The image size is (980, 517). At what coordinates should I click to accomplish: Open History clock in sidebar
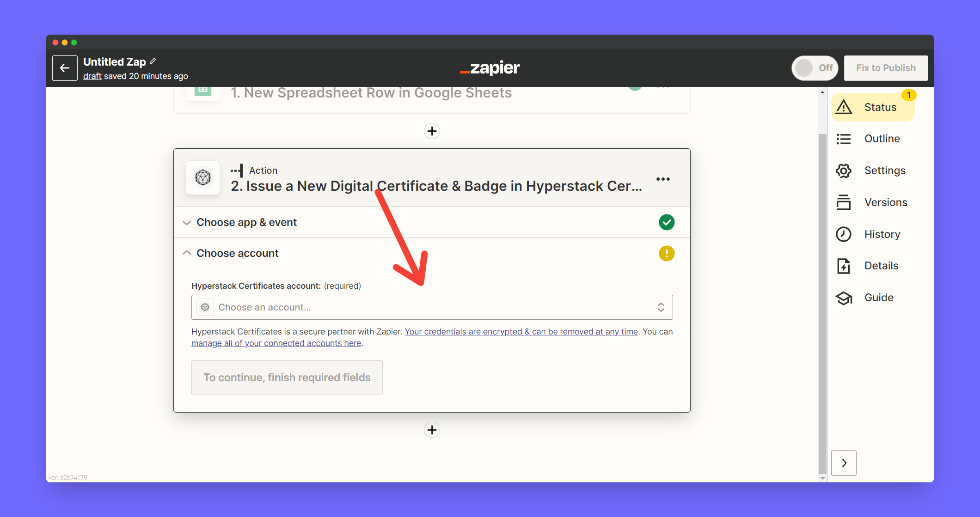pyautogui.click(x=844, y=234)
